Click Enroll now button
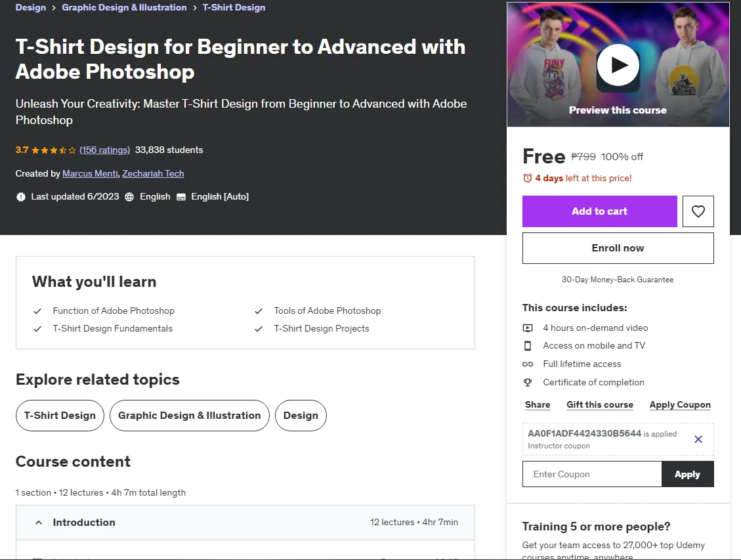The height and width of the screenshot is (560, 741). [x=618, y=248]
